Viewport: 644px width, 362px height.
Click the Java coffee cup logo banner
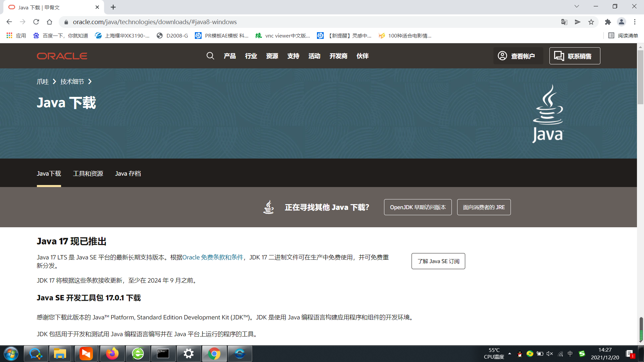point(548,113)
